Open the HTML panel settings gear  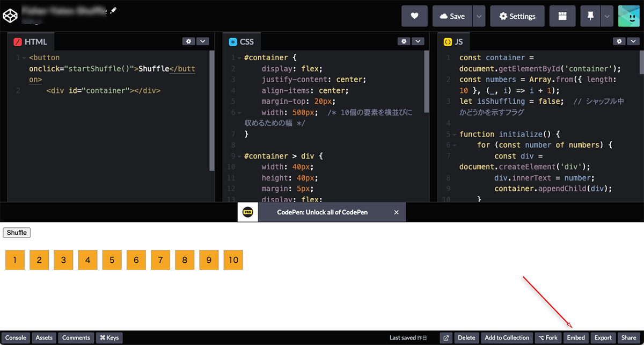(189, 41)
